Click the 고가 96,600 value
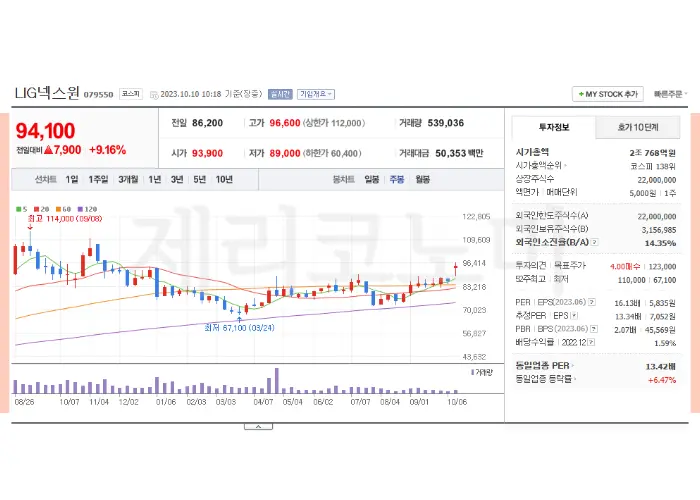The width and height of the screenshot is (700, 500). coord(285,123)
